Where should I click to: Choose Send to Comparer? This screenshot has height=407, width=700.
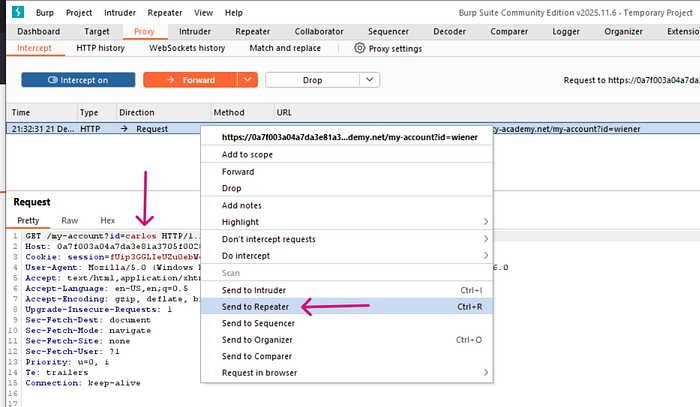(347, 356)
